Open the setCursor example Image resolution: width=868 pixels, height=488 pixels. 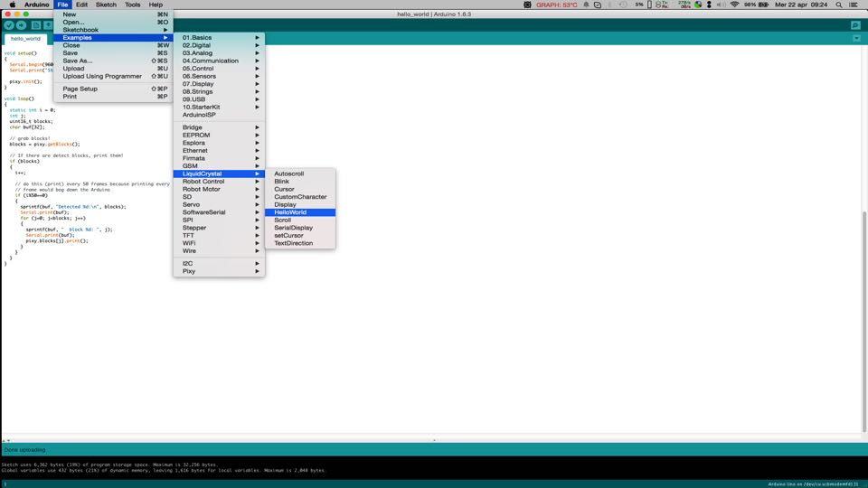coord(300,236)
